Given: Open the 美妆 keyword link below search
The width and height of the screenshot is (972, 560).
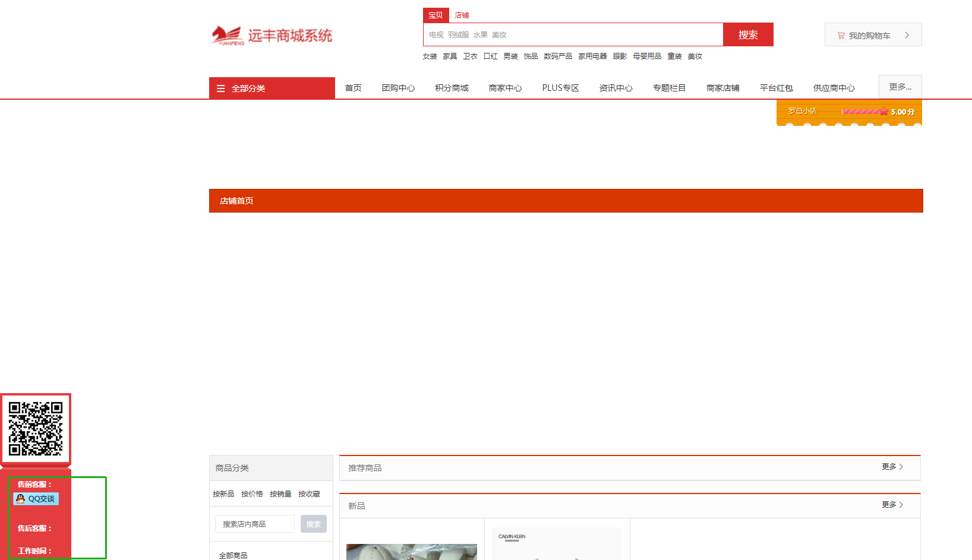Looking at the screenshot, I should pyautogui.click(x=695, y=56).
